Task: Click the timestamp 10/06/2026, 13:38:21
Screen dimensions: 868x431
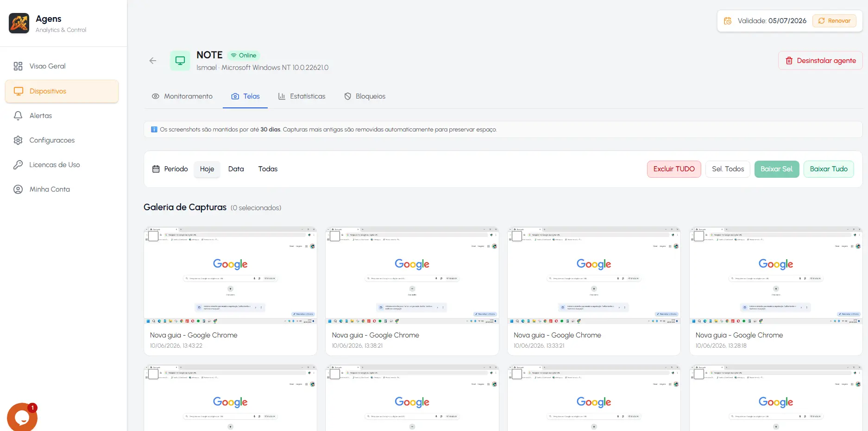Action: click(x=357, y=346)
